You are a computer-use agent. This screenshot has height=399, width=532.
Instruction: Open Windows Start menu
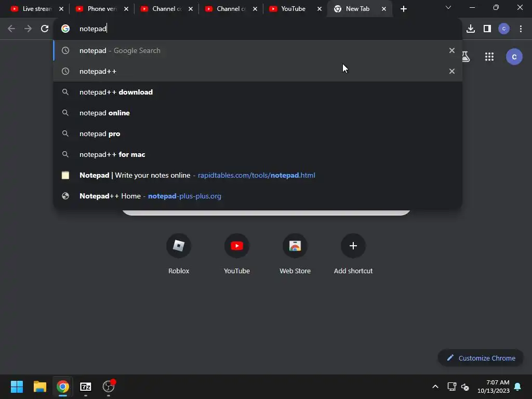17,387
